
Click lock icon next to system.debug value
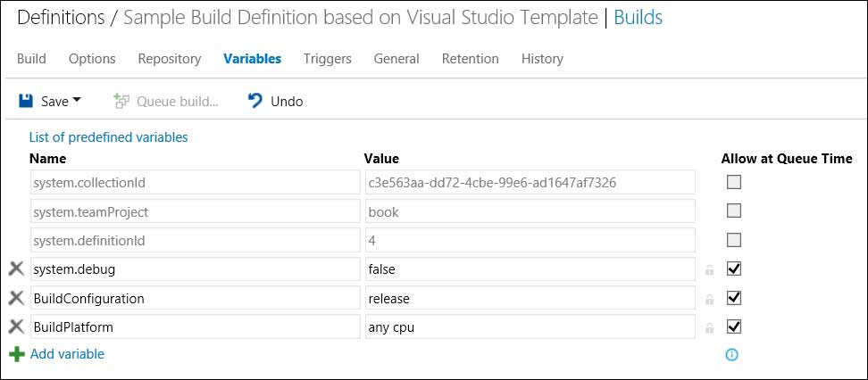[x=710, y=269]
